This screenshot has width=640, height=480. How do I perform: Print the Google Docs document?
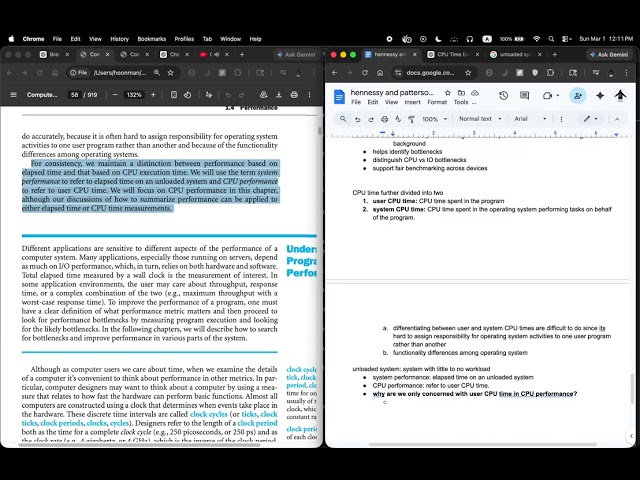pos(384,119)
